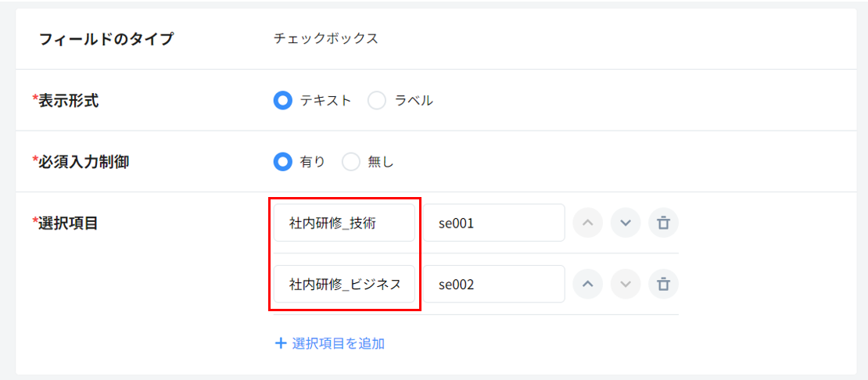Screen dimensions: 868x380
Task: Focus the 社内研修_技術 name field
Action: click(x=344, y=224)
